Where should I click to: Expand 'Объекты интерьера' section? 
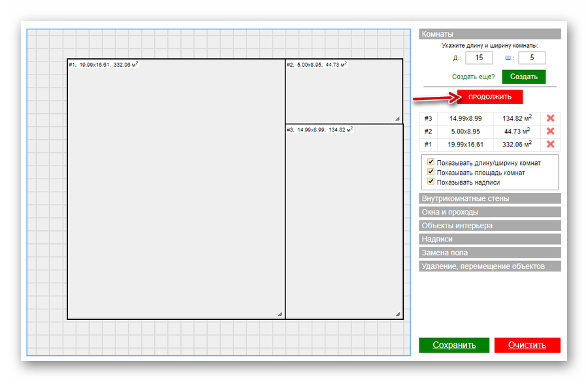tap(489, 226)
